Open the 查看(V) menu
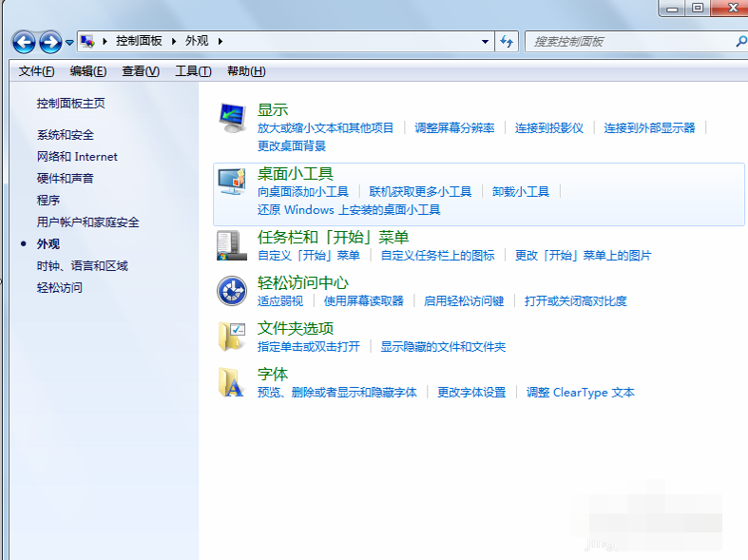Screen dimensions: 748x560 point(141,71)
